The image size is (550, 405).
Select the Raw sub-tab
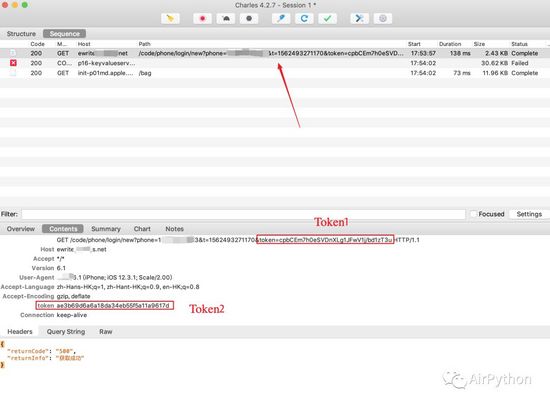coord(106,331)
